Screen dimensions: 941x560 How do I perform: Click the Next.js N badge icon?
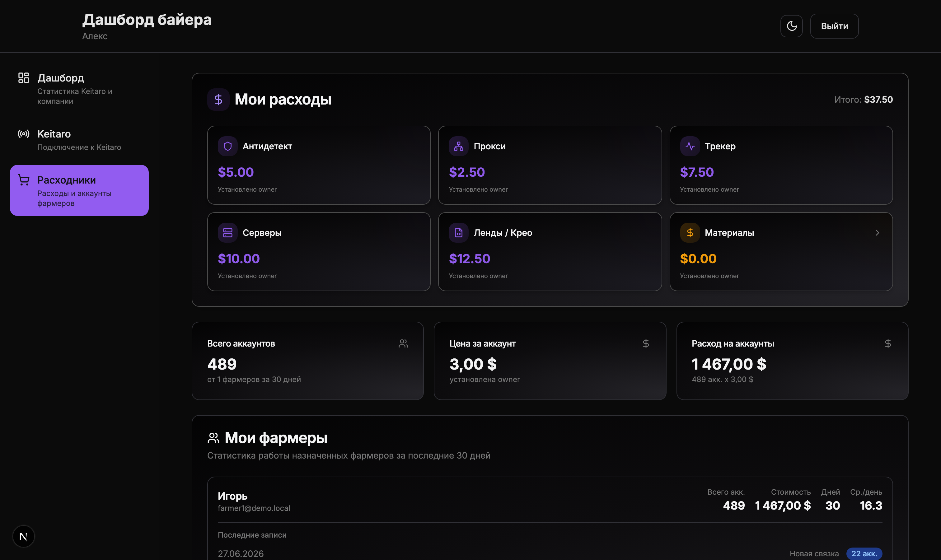(x=23, y=536)
